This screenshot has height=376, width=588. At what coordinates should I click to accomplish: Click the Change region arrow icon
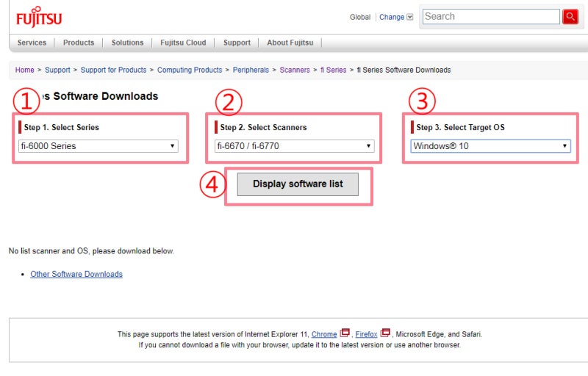(x=409, y=17)
